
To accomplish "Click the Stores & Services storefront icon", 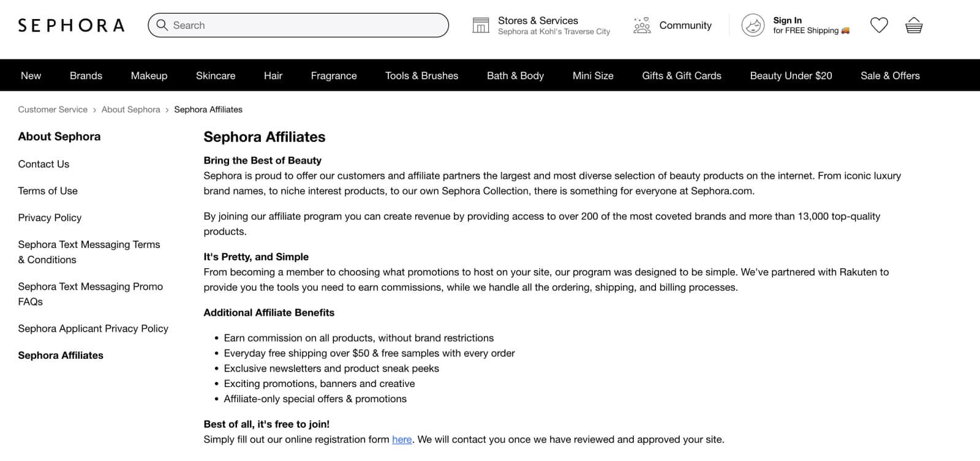I will click(481, 25).
